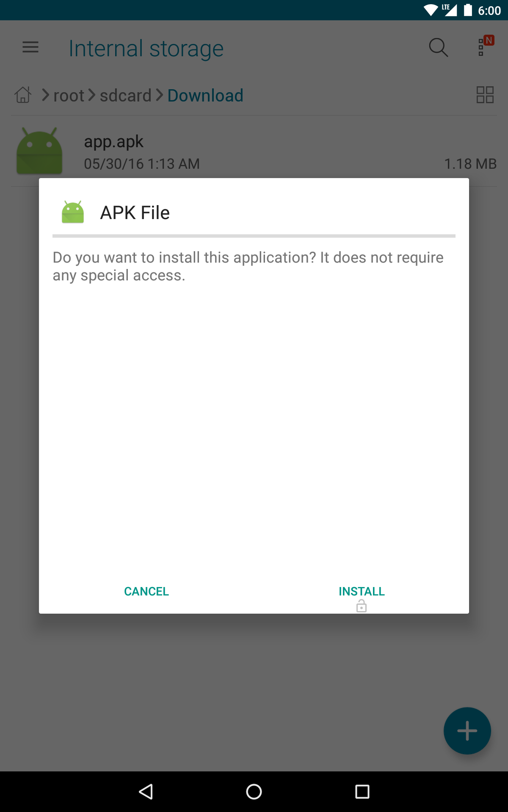Navigate to root in breadcrumb path

coord(69,96)
